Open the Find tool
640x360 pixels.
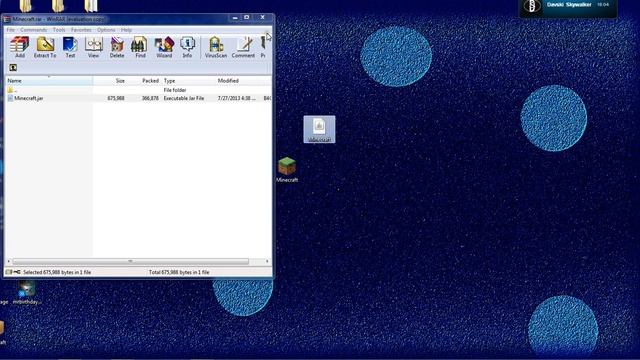pos(140,47)
